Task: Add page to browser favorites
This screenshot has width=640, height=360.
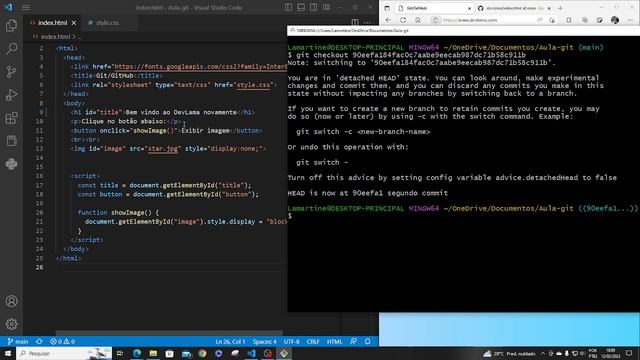Action: click(552, 20)
